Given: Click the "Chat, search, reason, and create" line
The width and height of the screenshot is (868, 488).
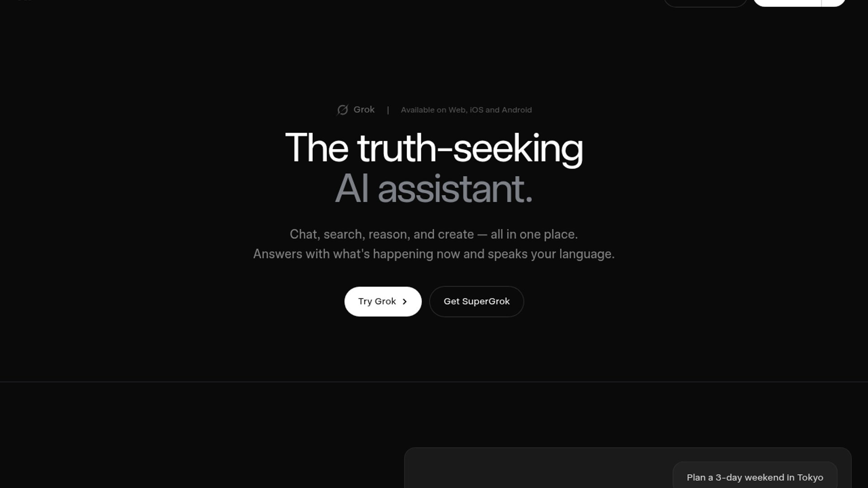Looking at the screenshot, I should pyautogui.click(x=434, y=234).
